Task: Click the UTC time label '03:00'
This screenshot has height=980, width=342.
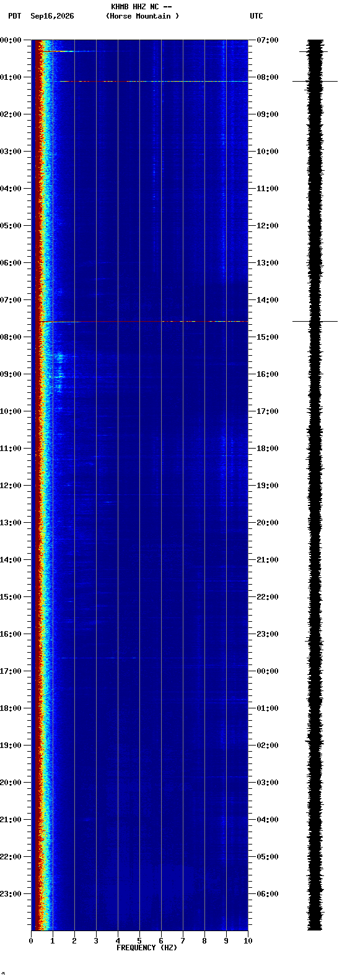Action: (x=268, y=783)
